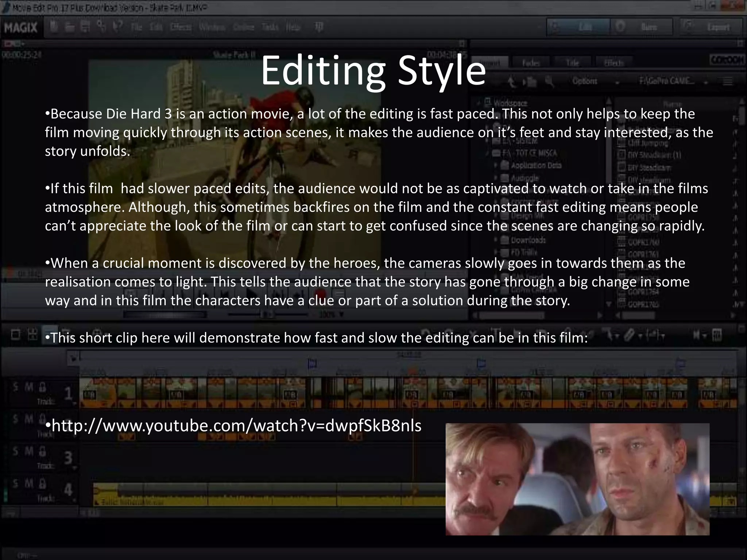The height and width of the screenshot is (560, 747).
Task: Select the Application Data folder
Action: [531, 165]
